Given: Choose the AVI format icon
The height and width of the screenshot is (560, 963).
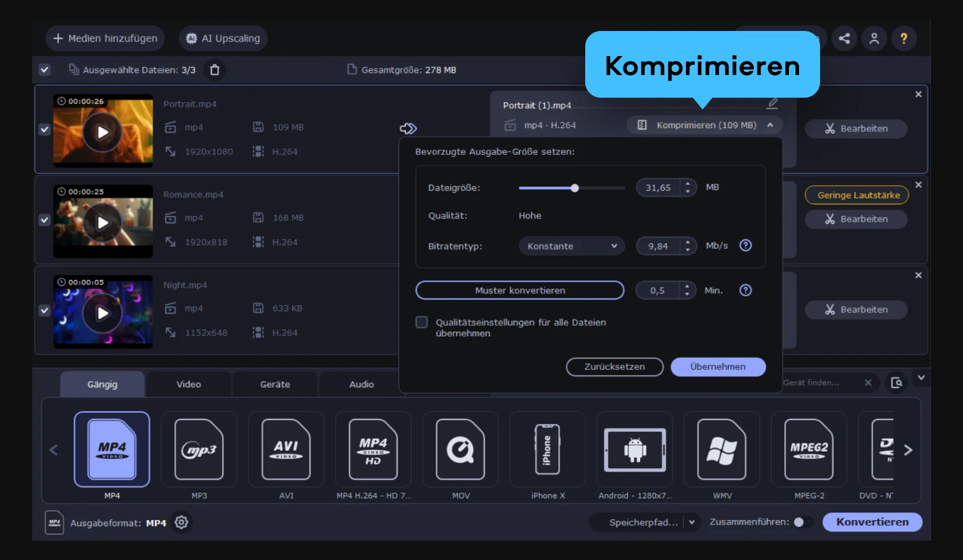Looking at the screenshot, I should (286, 449).
